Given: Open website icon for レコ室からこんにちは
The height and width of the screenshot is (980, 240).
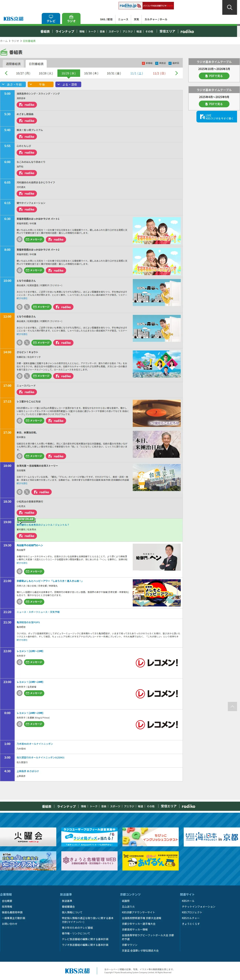Looking at the screenshot, I should [x=19, y=421].
